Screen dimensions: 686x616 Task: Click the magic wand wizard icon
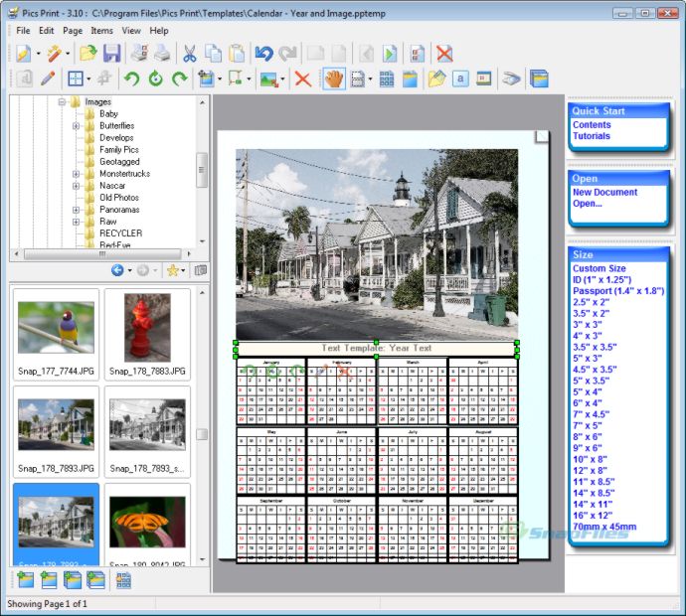(55, 54)
